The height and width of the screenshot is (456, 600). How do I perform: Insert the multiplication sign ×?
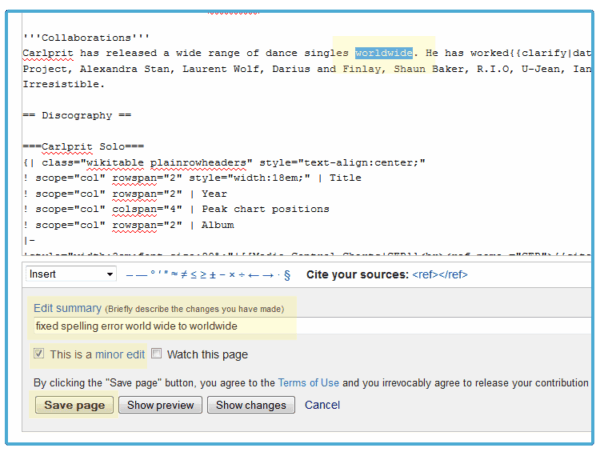click(x=232, y=275)
